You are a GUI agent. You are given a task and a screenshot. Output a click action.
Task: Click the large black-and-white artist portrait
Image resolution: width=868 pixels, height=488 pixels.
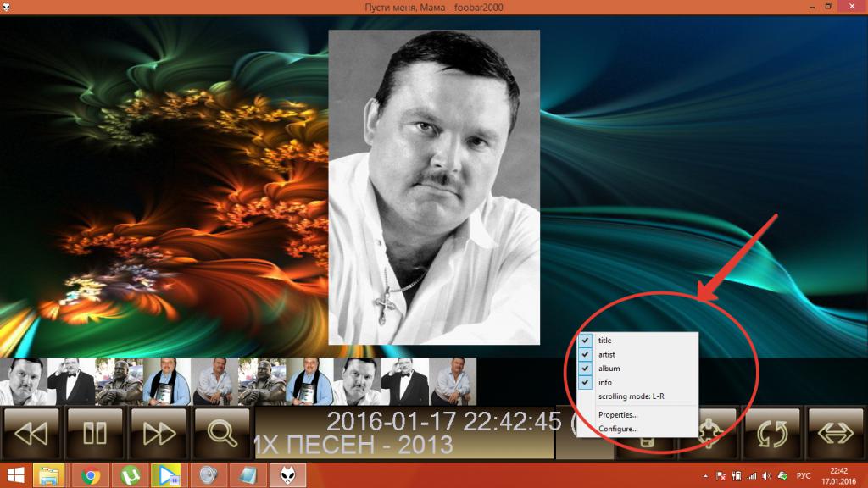point(434,187)
